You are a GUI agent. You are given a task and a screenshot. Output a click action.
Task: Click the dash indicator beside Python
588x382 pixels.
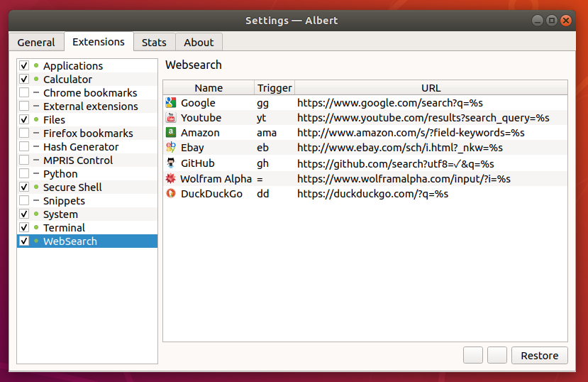pos(36,173)
